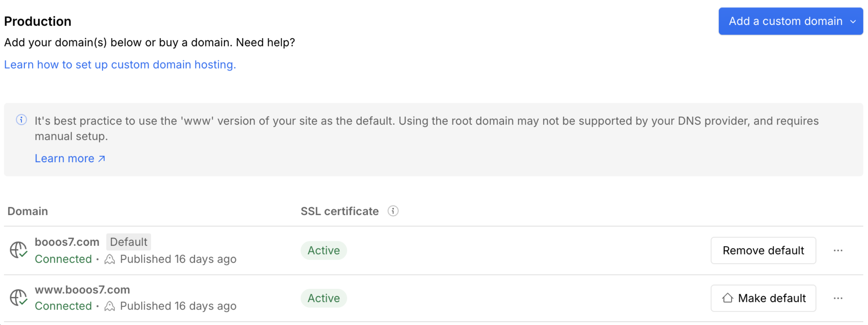The height and width of the screenshot is (325, 868).
Task: Click the globe icon beside www.booos7.com
Action: coord(18,298)
